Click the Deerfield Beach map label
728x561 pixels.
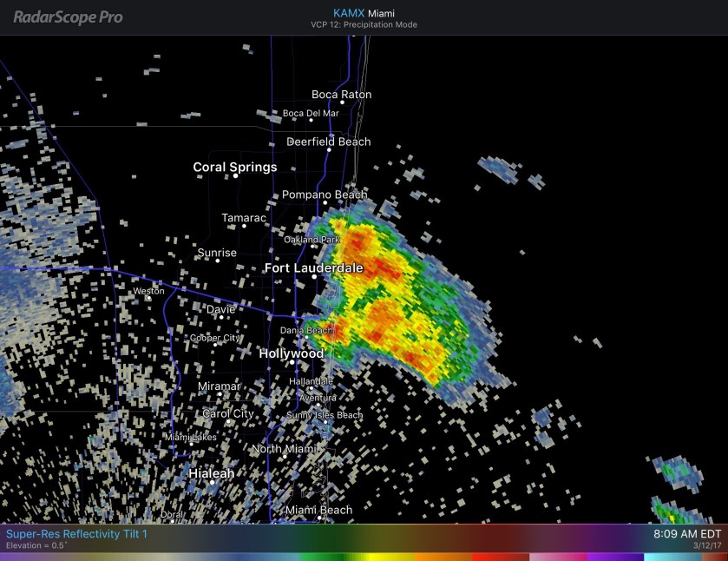[x=329, y=142]
